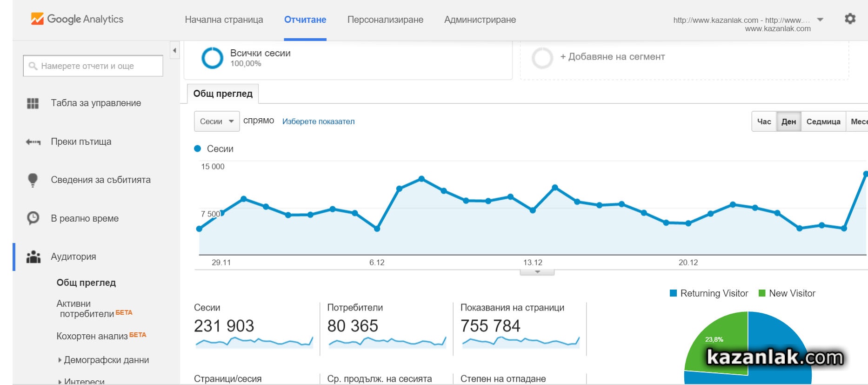Click the Изберете показател link

pyautogui.click(x=318, y=122)
